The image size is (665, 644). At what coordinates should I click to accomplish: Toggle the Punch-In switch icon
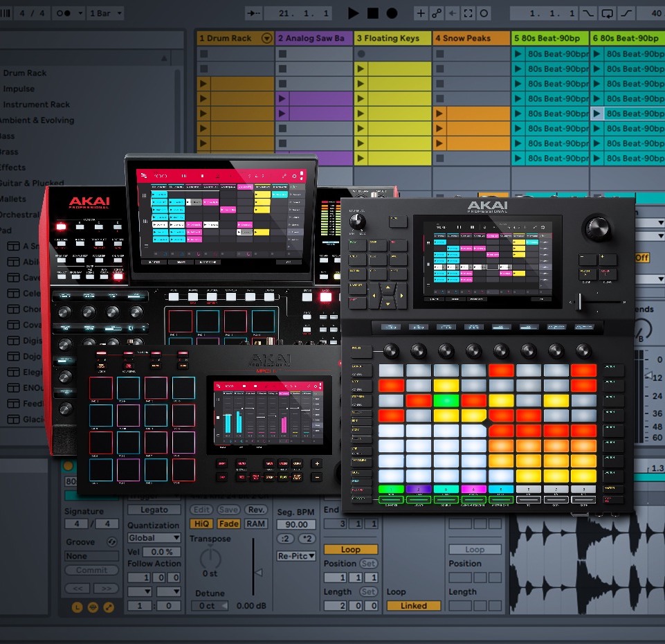[x=587, y=13]
